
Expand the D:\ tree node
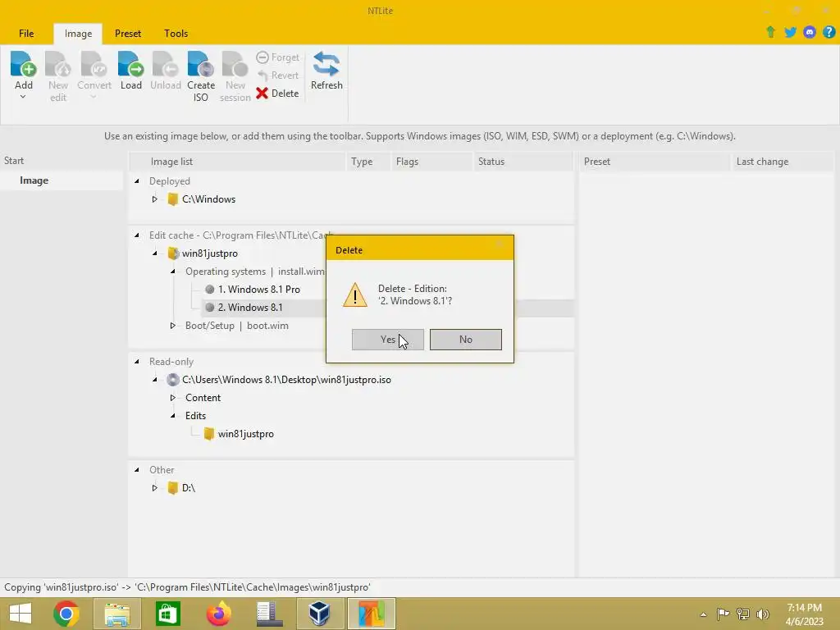154,488
